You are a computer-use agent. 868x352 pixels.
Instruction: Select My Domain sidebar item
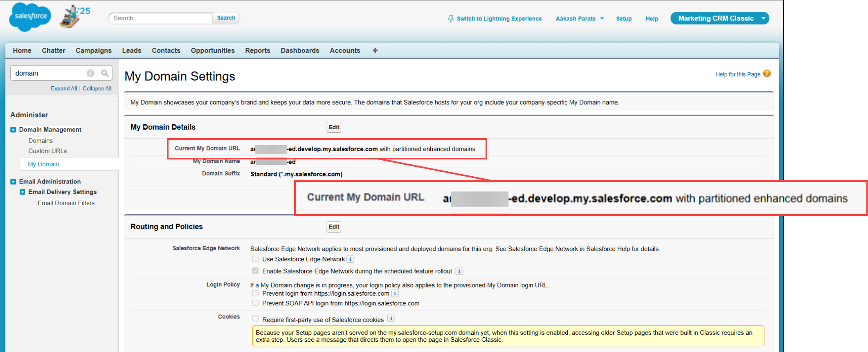coord(43,164)
